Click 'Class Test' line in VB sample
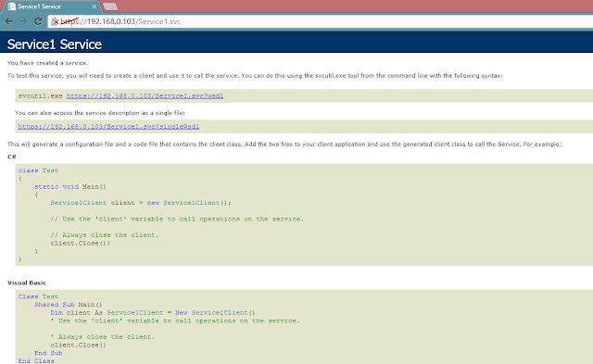 click(x=38, y=296)
